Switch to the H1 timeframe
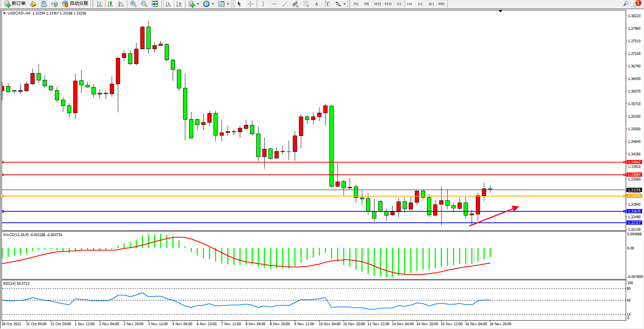This screenshot has height=329, width=644. coord(399,4)
